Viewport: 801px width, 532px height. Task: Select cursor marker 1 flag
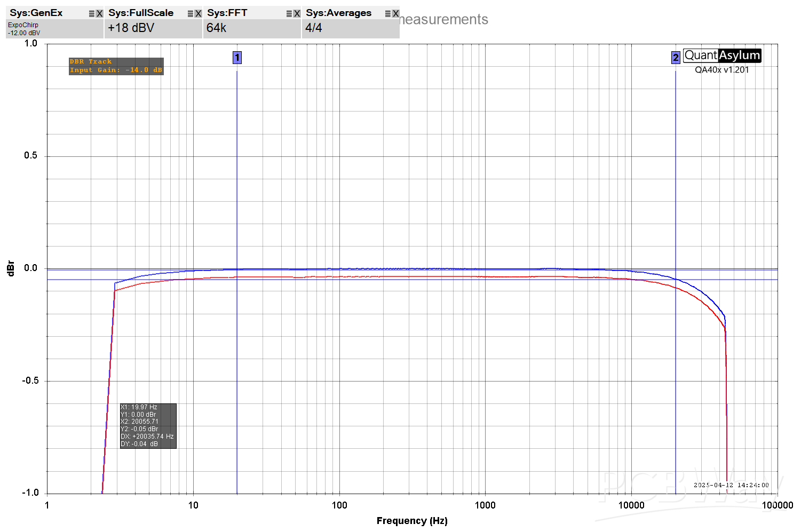237,58
